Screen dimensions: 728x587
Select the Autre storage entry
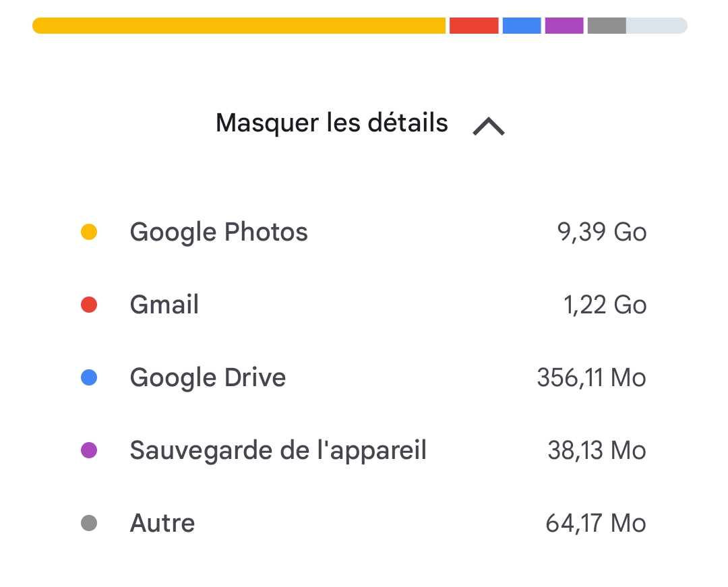point(162,523)
